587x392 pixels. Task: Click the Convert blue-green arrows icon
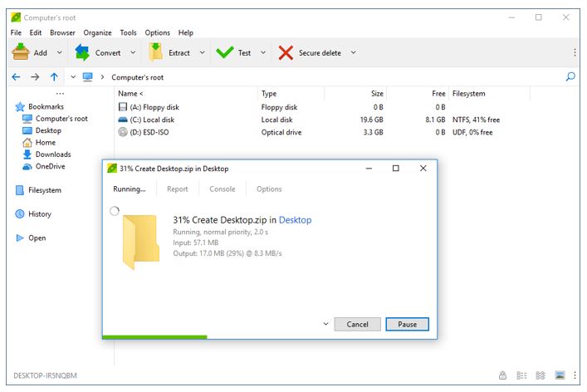click(x=82, y=52)
